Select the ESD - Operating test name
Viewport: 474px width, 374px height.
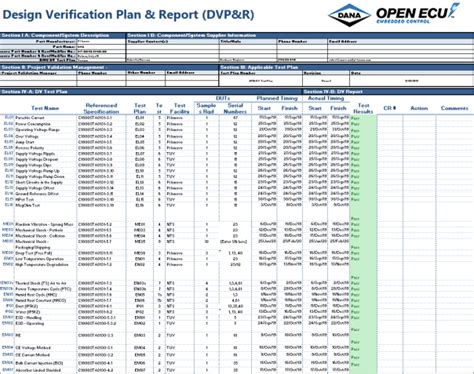tap(30, 324)
